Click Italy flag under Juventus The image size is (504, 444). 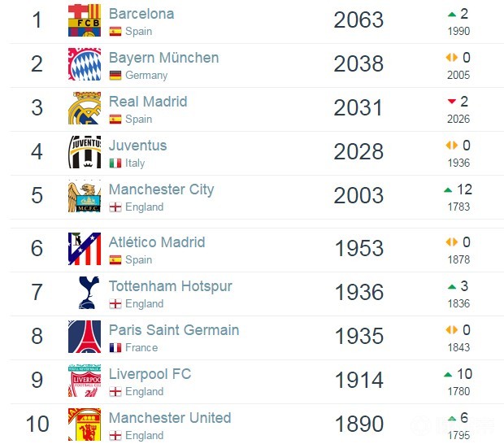click(x=115, y=163)
